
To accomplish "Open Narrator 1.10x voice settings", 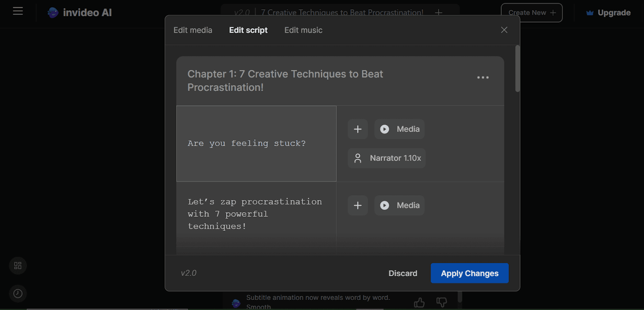I will 386,158.
